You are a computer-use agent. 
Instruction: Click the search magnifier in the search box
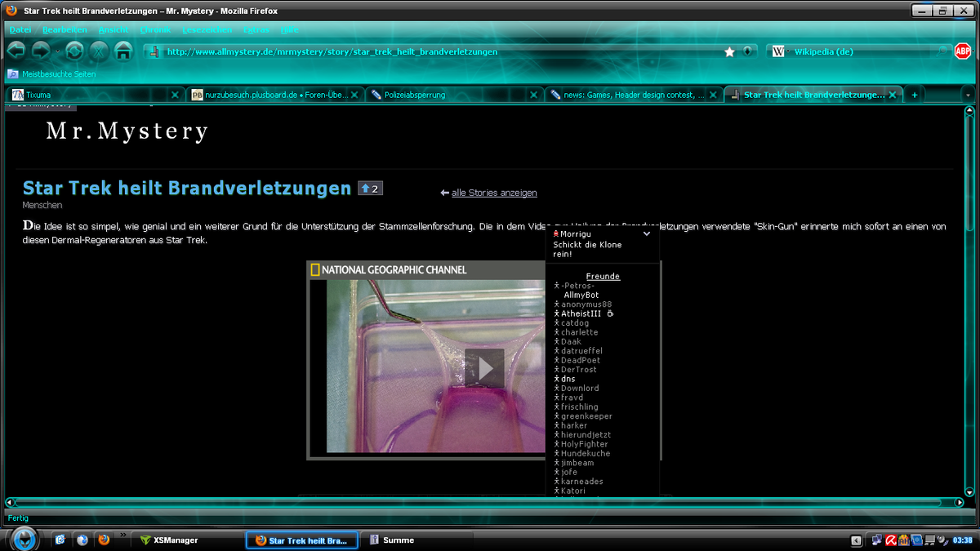[942, 51]
